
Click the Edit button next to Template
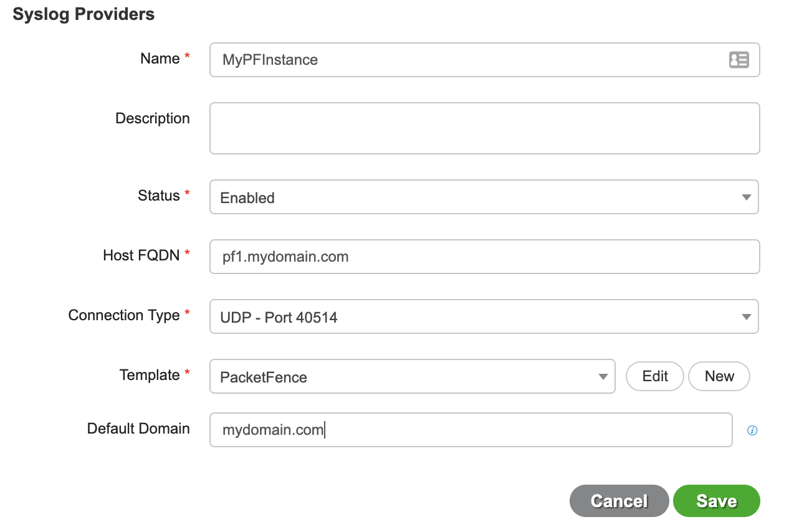pyautogui.click(x=654, y=376)
